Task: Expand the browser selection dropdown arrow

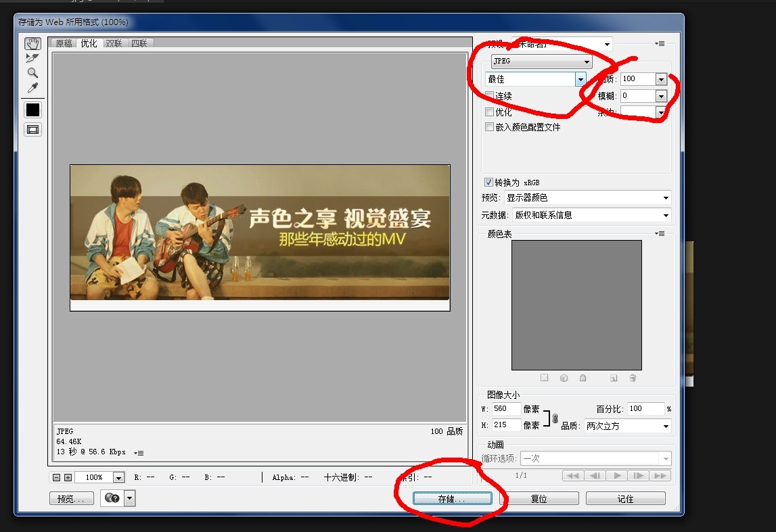Action: click(130, 498)
